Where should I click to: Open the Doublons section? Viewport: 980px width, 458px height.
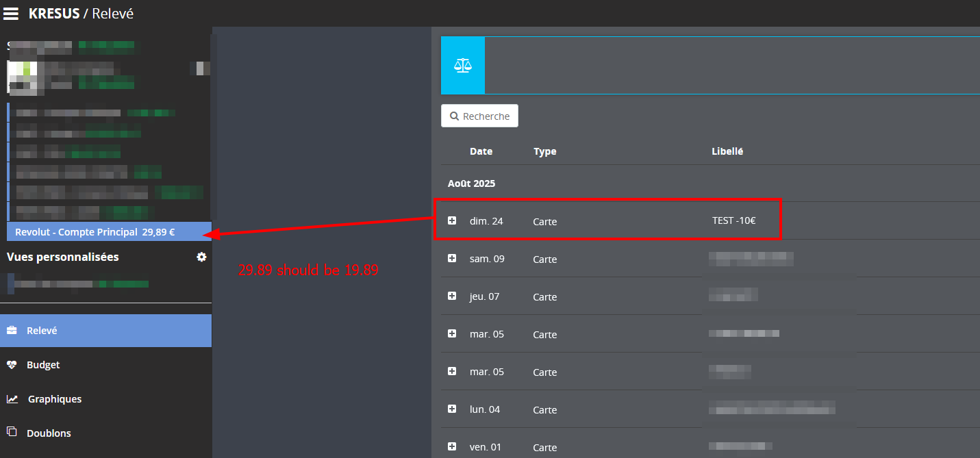click(49, 433)
